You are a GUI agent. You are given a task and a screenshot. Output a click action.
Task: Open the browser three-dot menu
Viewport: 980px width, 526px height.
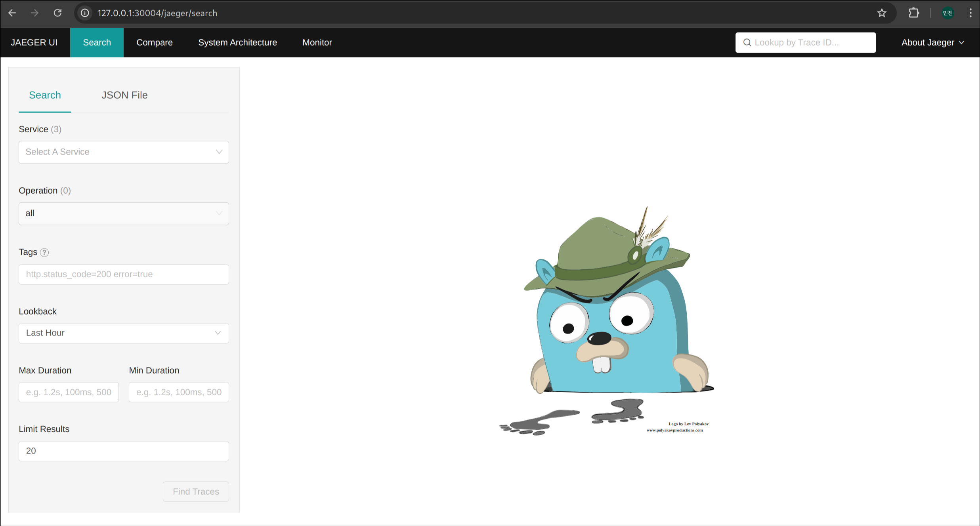tap(970, 13)
